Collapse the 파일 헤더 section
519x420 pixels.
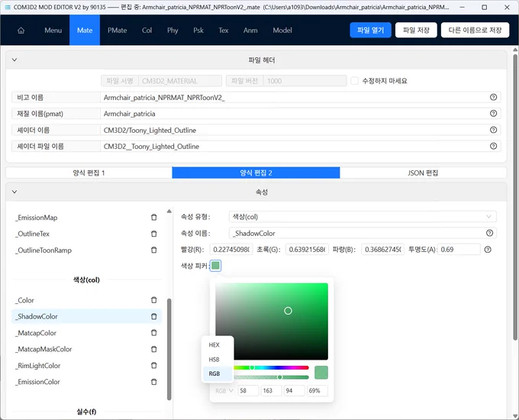pos(15,60)
